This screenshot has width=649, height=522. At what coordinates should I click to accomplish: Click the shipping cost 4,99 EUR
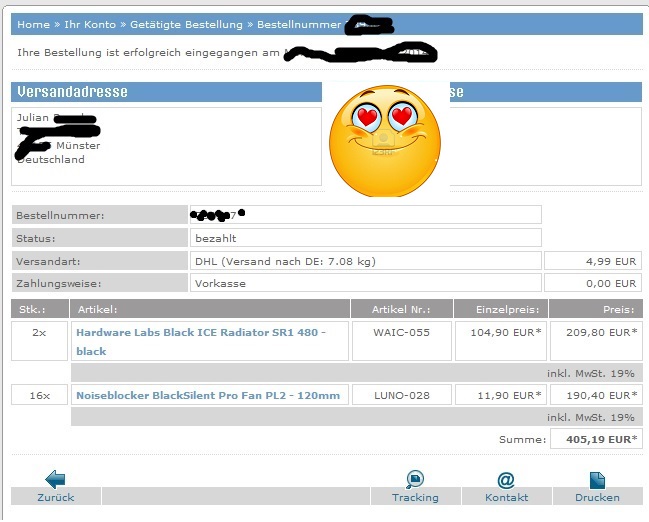click(611, 262)
